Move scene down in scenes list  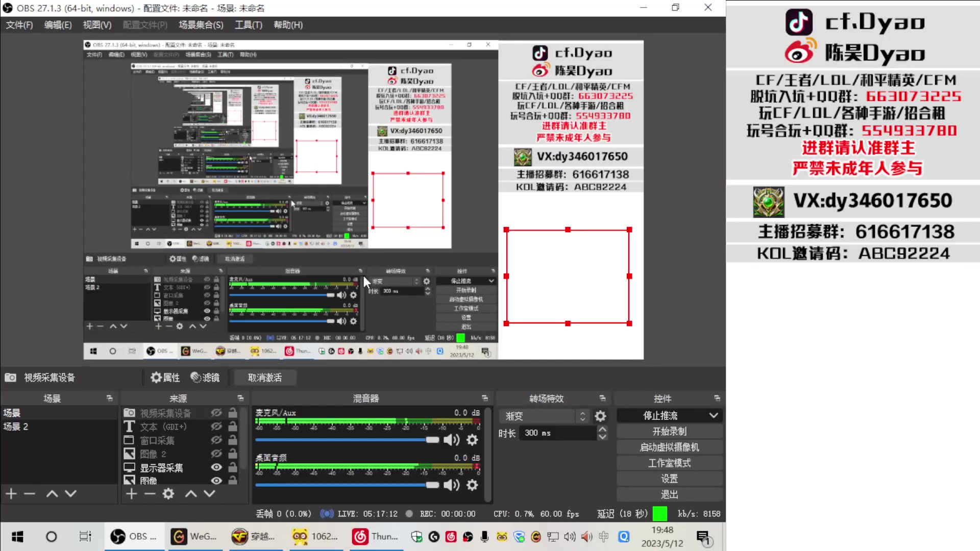71,493
